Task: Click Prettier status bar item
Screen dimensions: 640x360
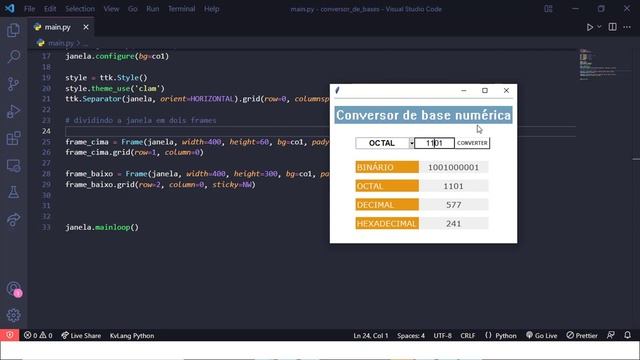Action: (x=582, y=336)
